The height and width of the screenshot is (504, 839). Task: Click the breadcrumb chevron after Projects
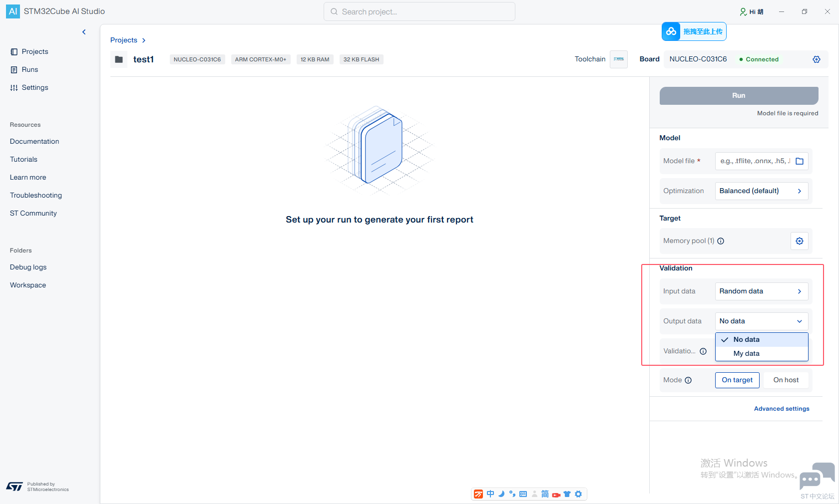[144, 40]
